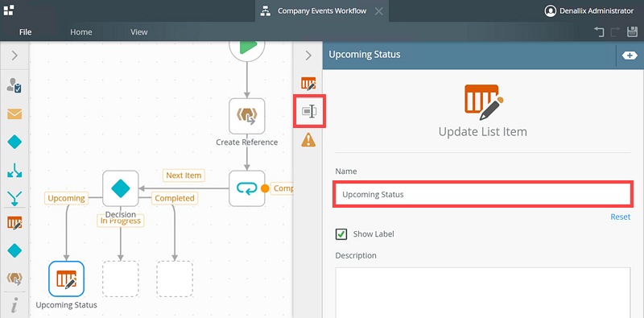Open the Properties tab with text-field icon
The height and width of the screenshot is (318, 644).
[x=309, y=111]
